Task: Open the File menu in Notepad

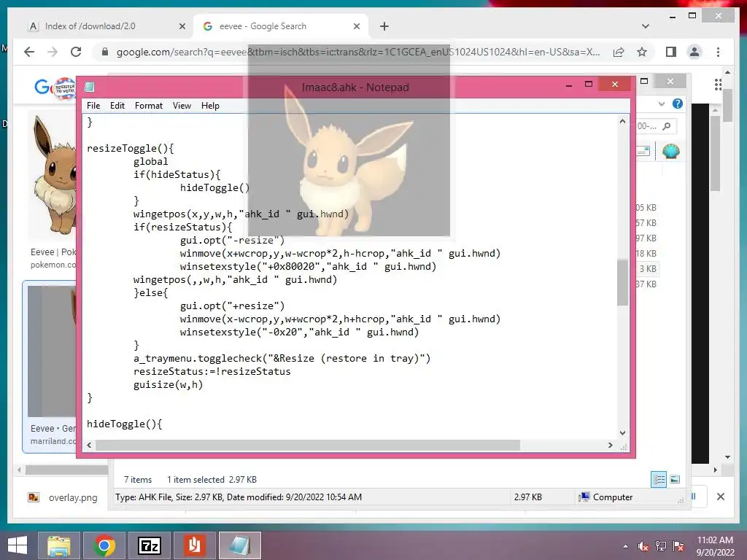Action: point(93,106)
